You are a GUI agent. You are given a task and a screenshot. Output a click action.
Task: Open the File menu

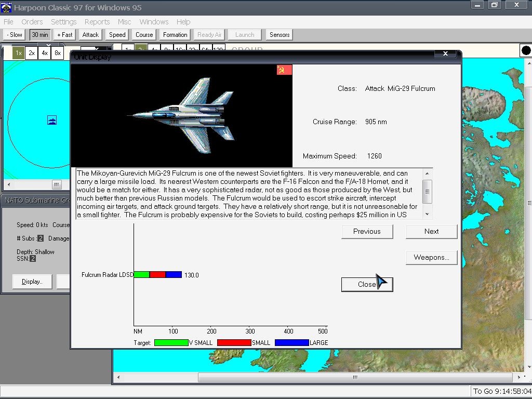[8, 22]
